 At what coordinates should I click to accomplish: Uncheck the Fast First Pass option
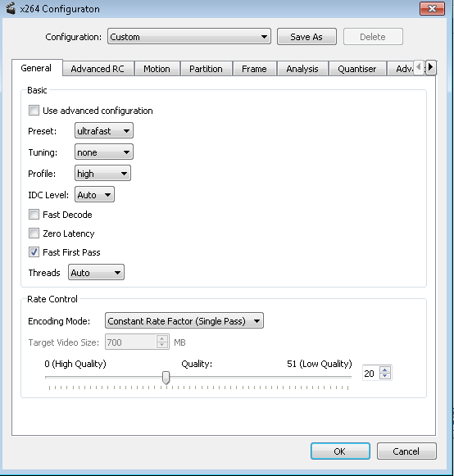(x=34, y=252)
